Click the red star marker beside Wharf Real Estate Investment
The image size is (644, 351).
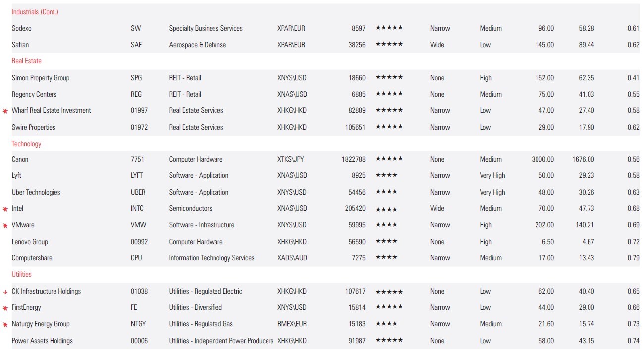5,111
